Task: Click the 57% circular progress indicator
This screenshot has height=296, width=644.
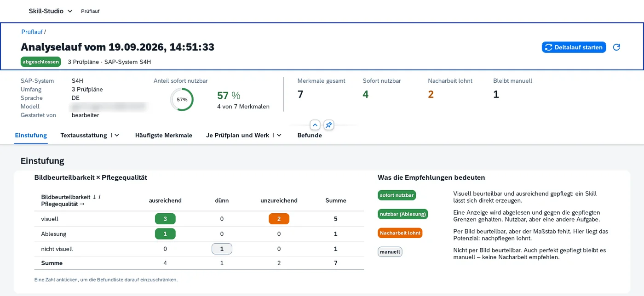Action: pyautogui.click(x=182, y=99)
